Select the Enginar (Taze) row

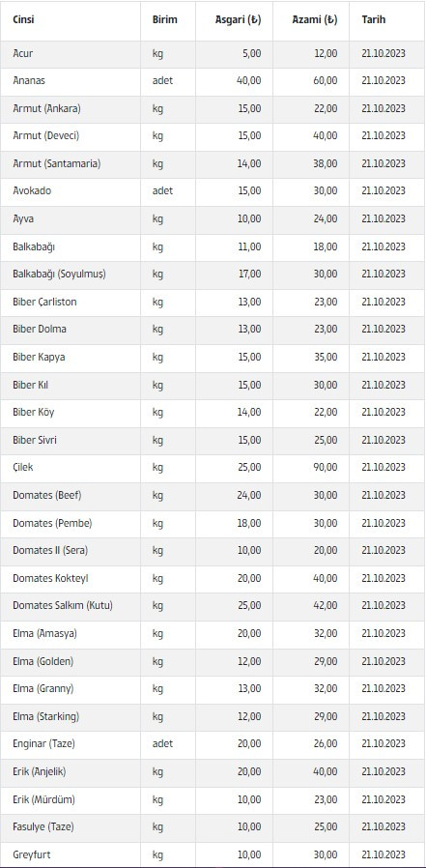(213, 744)
